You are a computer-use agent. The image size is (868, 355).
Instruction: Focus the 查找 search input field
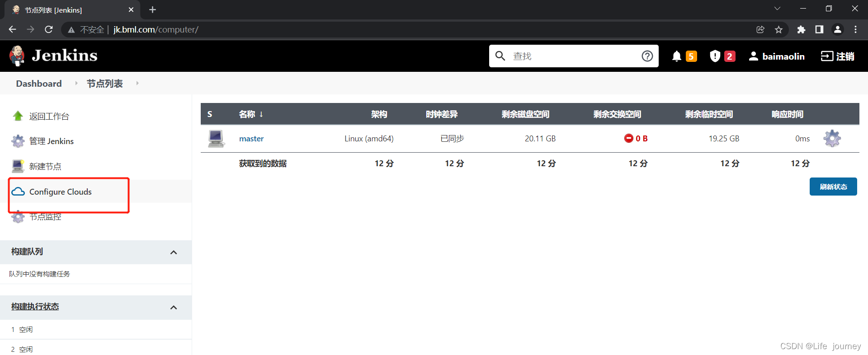pyautogui.click(x=574, y=56)
